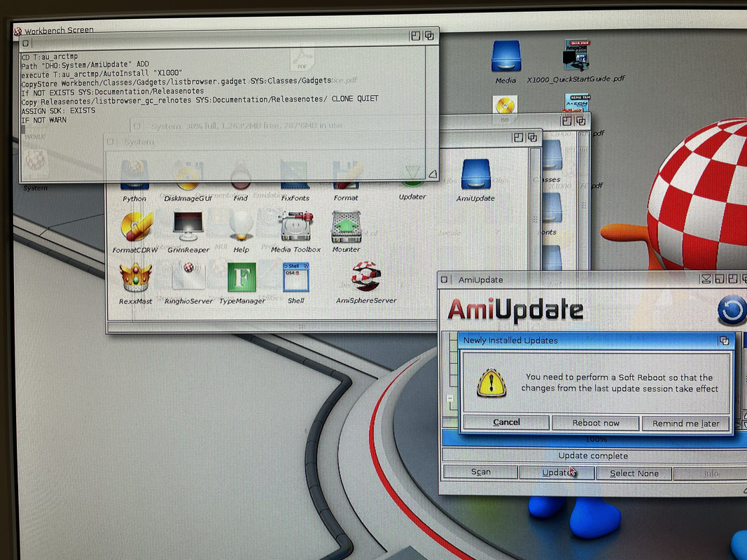The height and width of the screenshot is (560, 747).
Task: Launch TypeManager green F icon
Action: [242, 276]
